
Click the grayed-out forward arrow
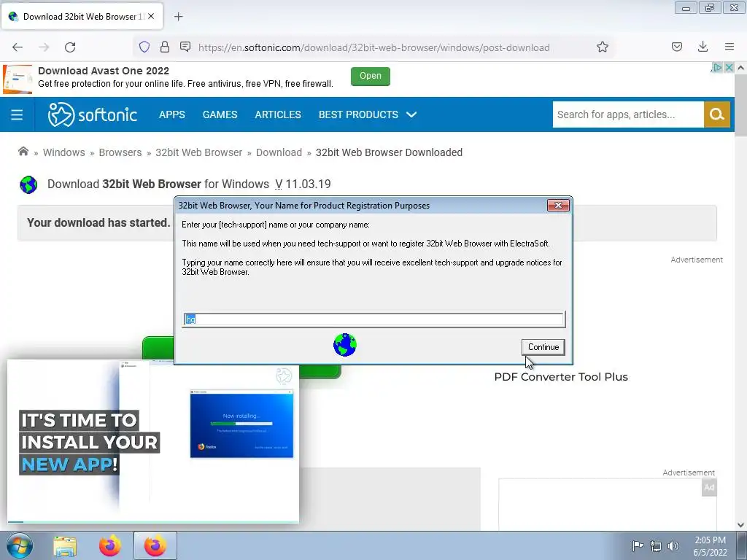coord(44,47)
